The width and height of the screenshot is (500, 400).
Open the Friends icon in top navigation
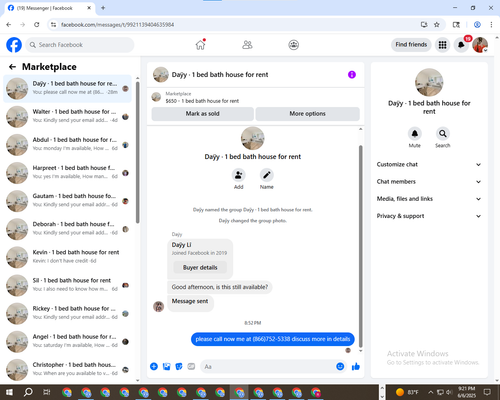tap(247, 45)
